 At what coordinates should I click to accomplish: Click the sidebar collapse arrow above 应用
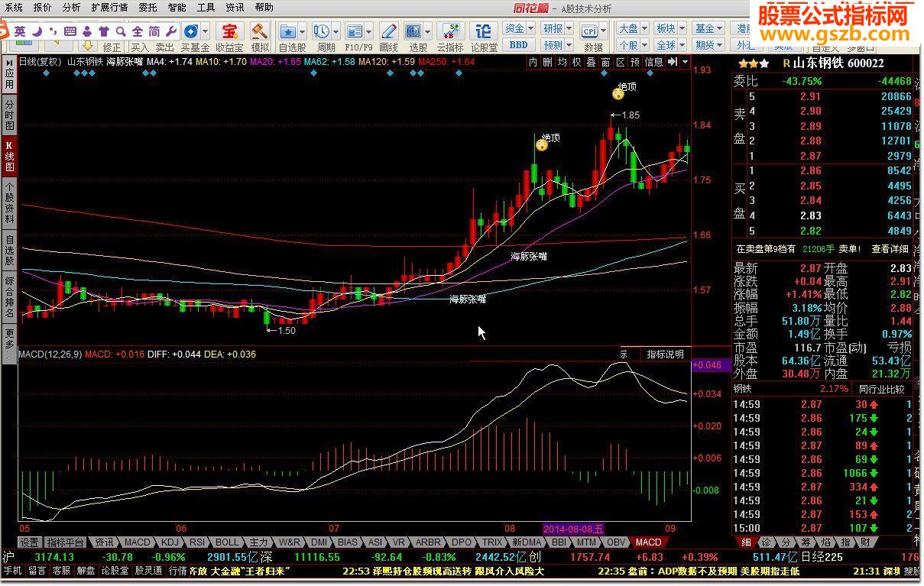click(8, 61)
